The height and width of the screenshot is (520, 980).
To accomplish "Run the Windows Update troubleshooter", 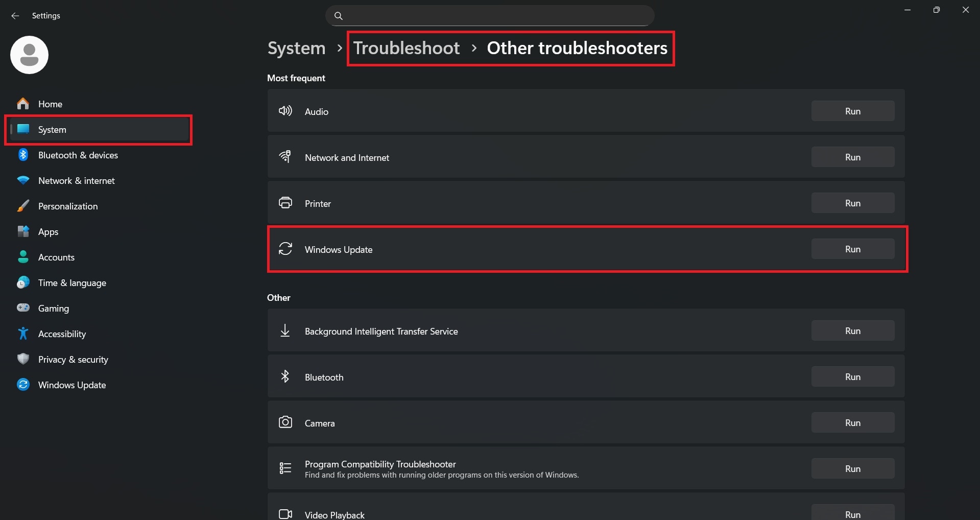I will click(852, 249).
